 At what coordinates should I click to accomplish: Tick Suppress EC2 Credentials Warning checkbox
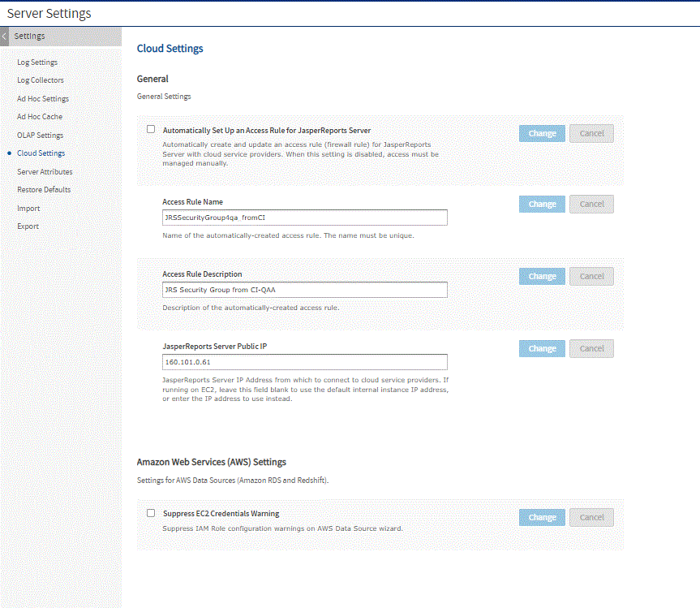tap(151, 513)
